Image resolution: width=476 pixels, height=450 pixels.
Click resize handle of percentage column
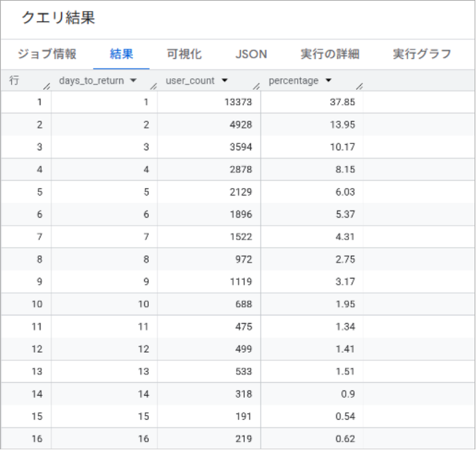click(359, 86)
